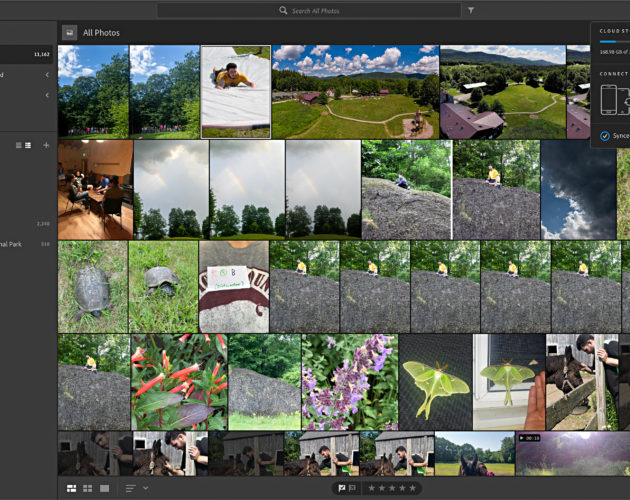Set rating to one star
630x500 pixels.
point(372,488)
